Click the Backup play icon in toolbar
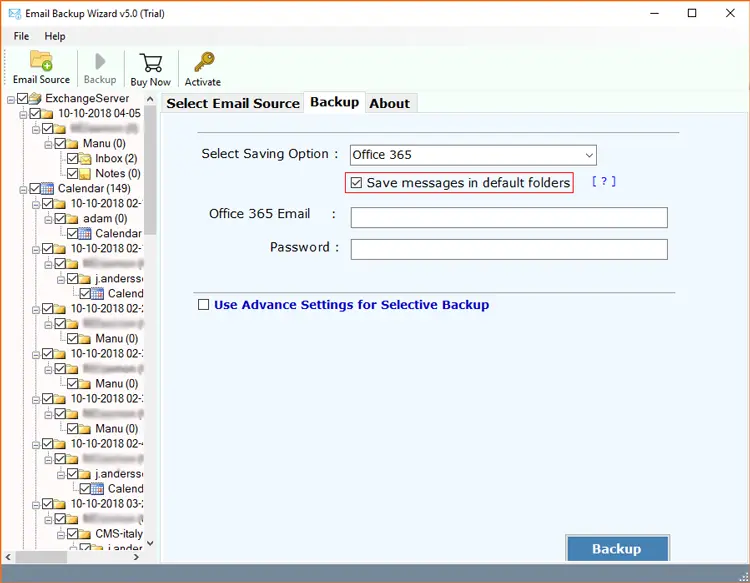This screenshot has height=583, width=750. [100, 61]
